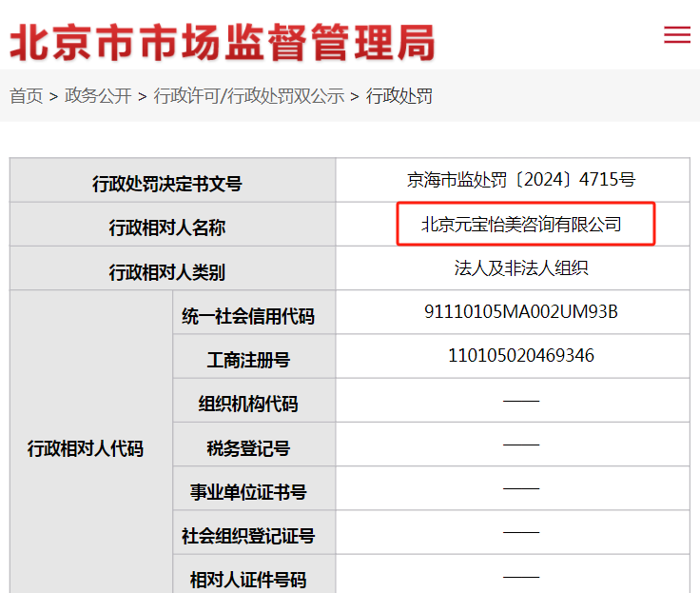Click the 法人及非法人组织 category value
The image size is (700, 593).
point(521,268)
